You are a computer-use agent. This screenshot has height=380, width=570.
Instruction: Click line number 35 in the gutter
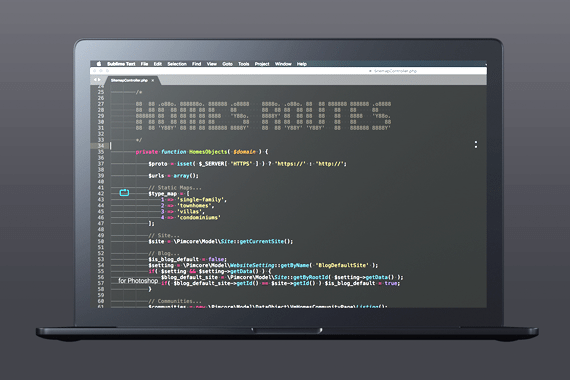click(101, 152)
